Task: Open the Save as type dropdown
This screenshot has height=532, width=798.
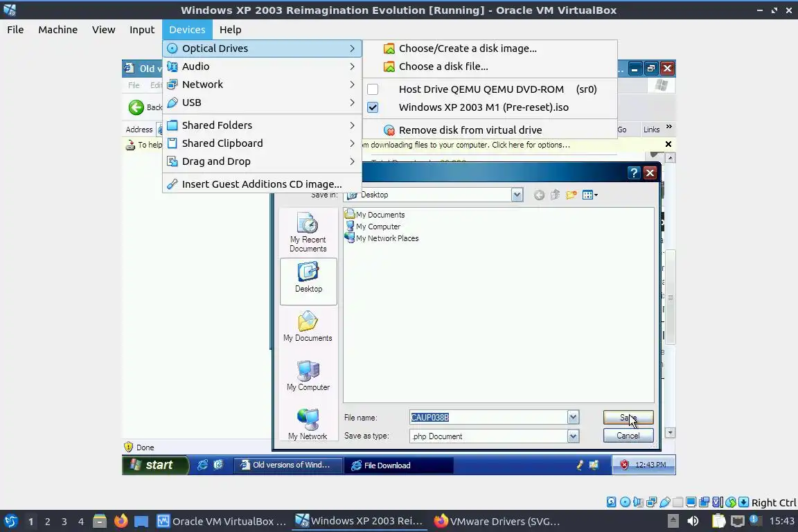Action: point(573,436)
